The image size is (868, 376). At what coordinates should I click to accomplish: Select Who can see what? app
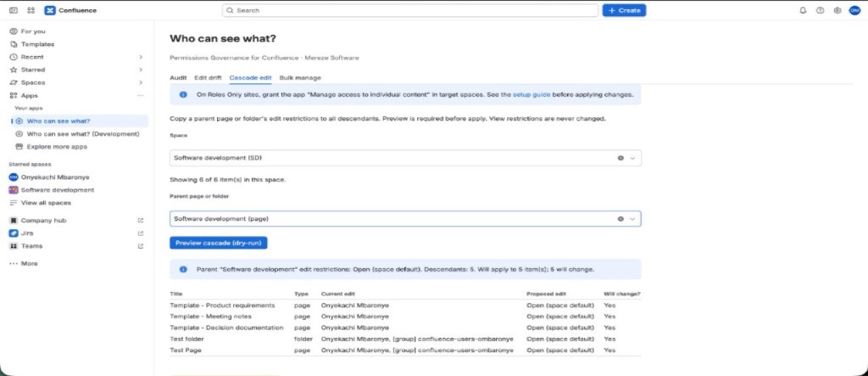coord(80,121)
